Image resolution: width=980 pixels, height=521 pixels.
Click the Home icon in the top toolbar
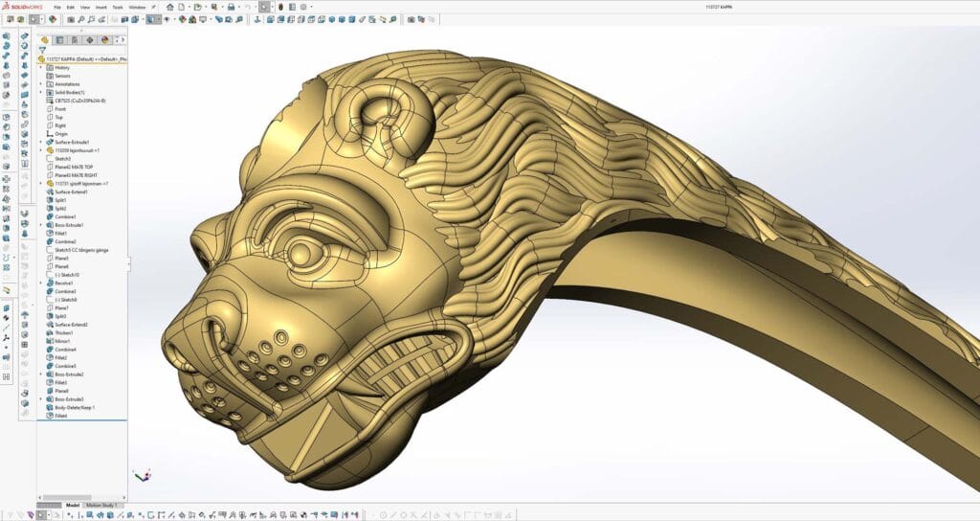[x=169, y=7]
